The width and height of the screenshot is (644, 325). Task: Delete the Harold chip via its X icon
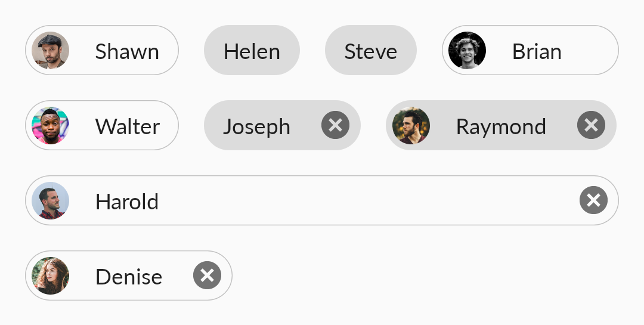[x=593, y=200]
